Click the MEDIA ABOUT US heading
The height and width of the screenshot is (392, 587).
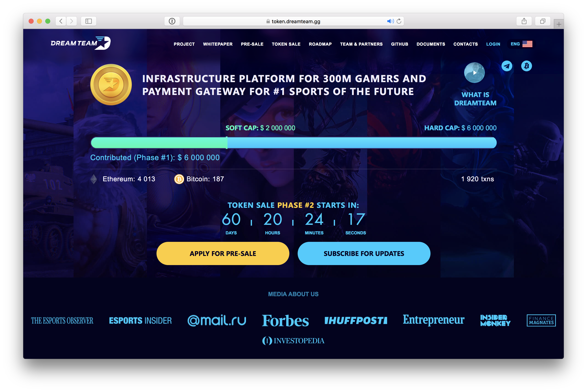(x=293, y=294)
